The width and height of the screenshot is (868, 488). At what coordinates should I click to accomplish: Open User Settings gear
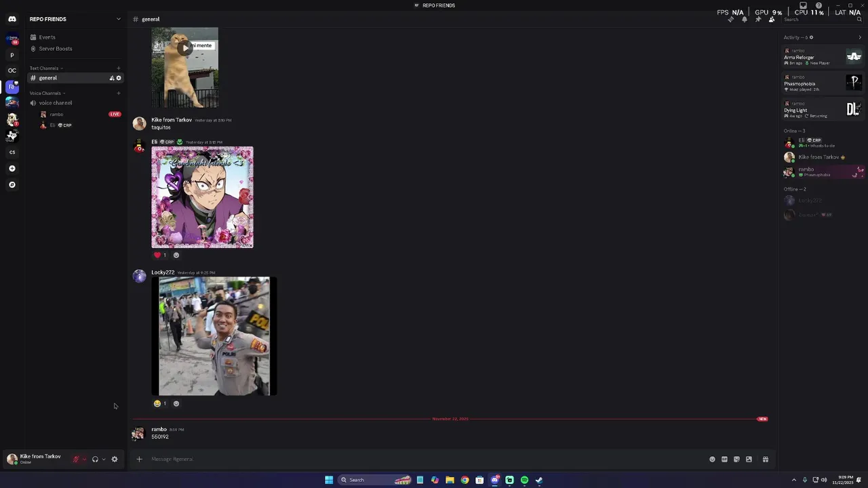tap(115, 460)
